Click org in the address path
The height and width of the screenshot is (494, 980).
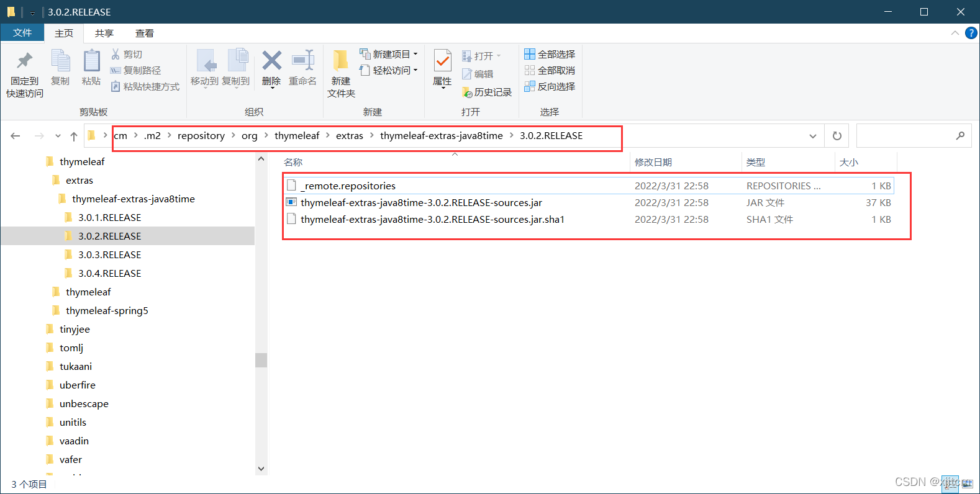[250, 136]
